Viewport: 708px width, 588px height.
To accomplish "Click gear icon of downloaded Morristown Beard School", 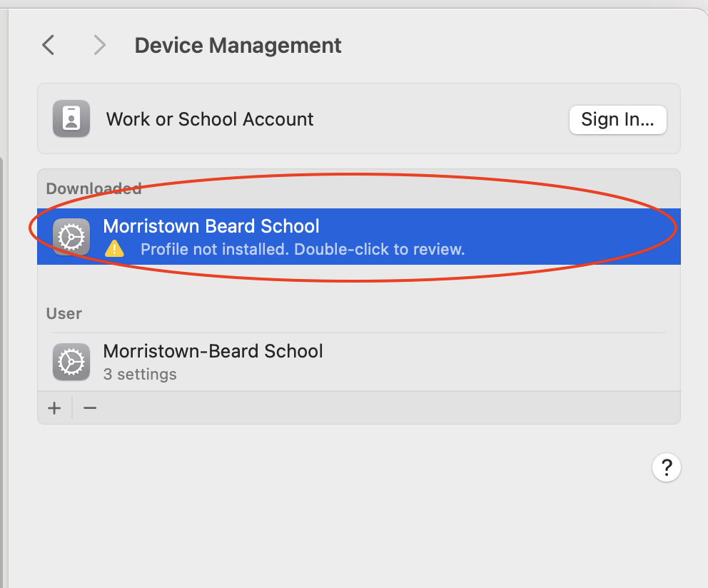I will tap(71, 237).
